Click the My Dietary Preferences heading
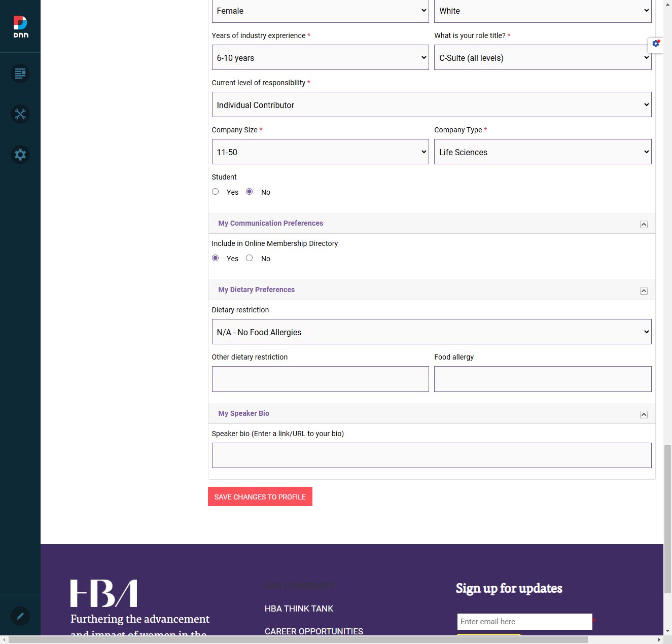 pyautogui.click(x=256, y=290)
